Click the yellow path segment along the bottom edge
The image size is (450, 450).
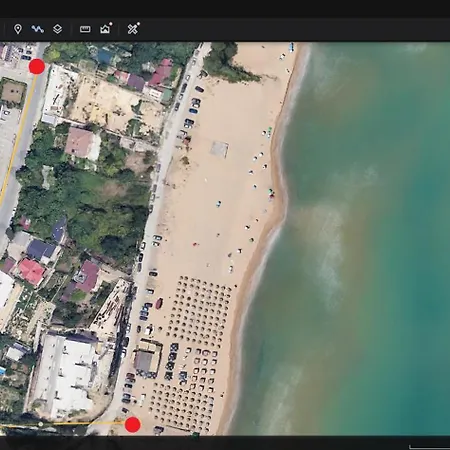click(x=83, y=424)
